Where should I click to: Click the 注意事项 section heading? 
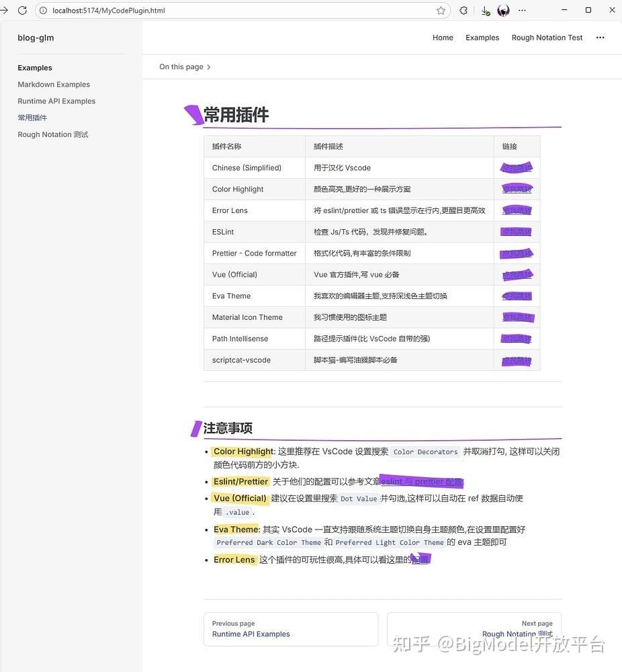point(228,428)
